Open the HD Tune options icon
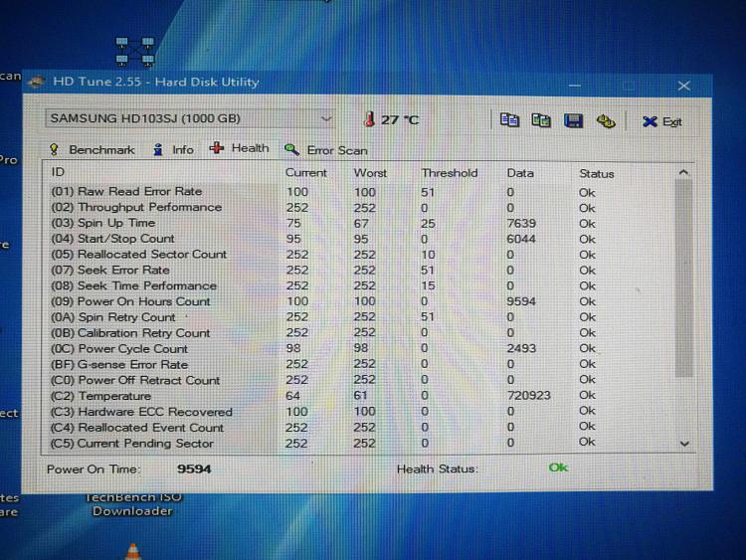Image resolution: width=746 pixels, height=560 pixels. coord(606,121)
